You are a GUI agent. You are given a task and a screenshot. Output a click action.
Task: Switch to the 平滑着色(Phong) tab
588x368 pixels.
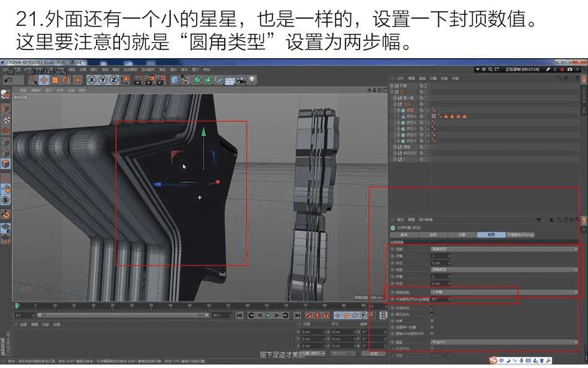coord(520,234)
